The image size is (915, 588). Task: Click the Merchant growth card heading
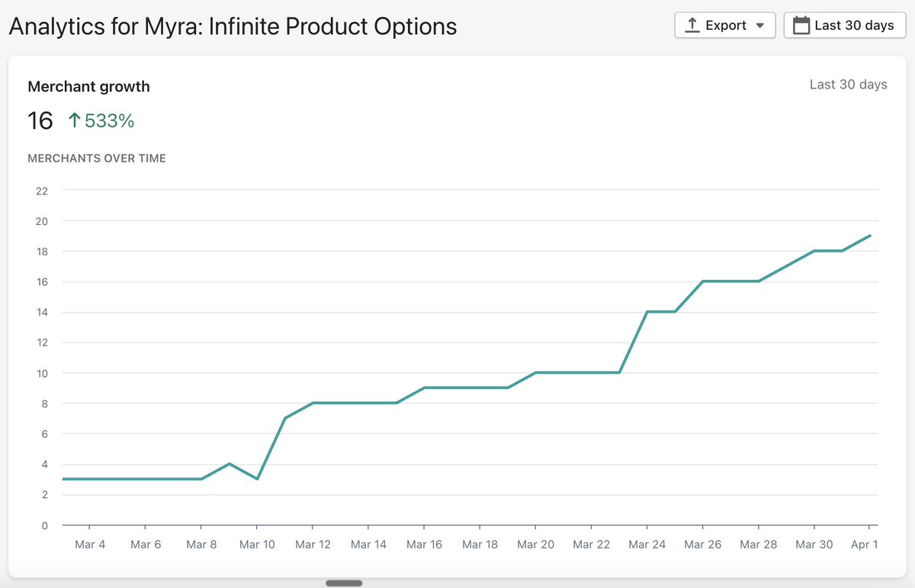tap(88, 87)
